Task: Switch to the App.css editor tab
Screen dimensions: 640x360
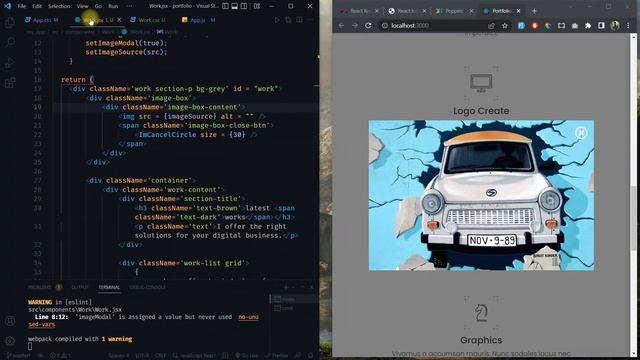Action: 42,20
